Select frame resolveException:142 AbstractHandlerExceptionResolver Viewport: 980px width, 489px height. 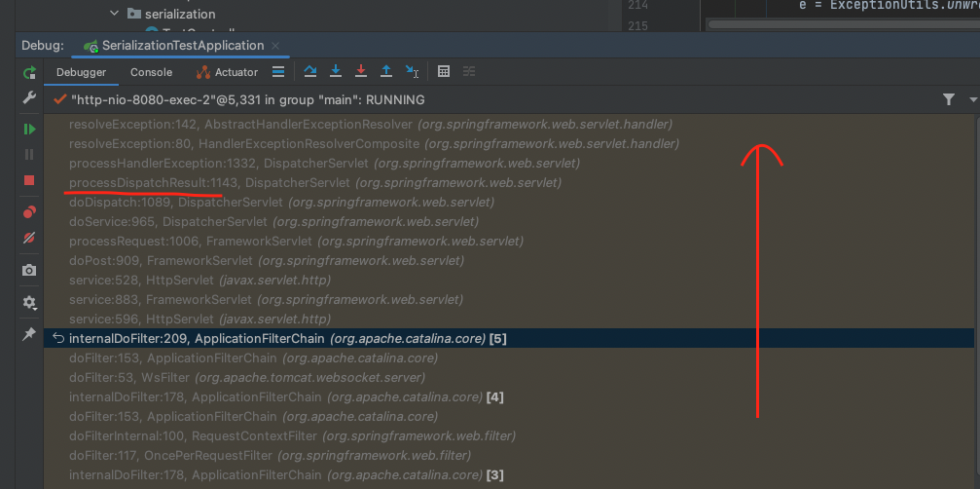[509, 124]
